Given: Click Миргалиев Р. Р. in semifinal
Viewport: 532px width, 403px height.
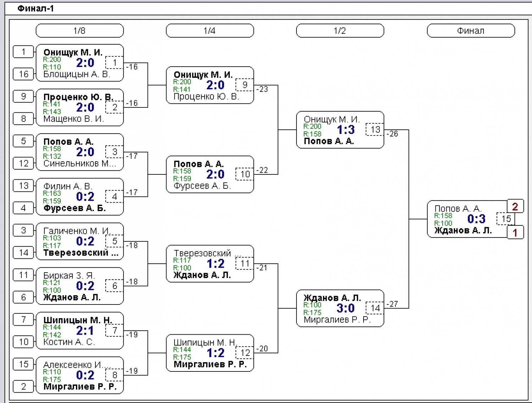Looking at the screenshot, I should (x=337, y=320).
